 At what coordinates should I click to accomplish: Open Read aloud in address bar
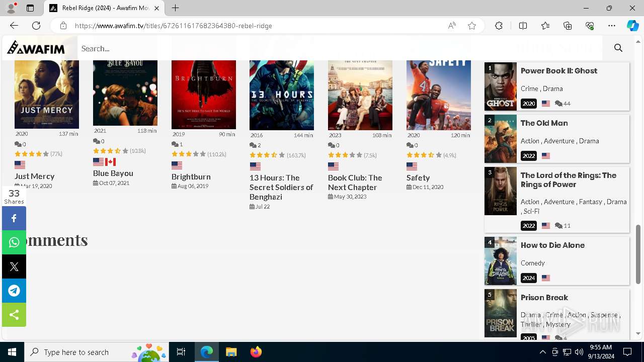pos(452,26)
